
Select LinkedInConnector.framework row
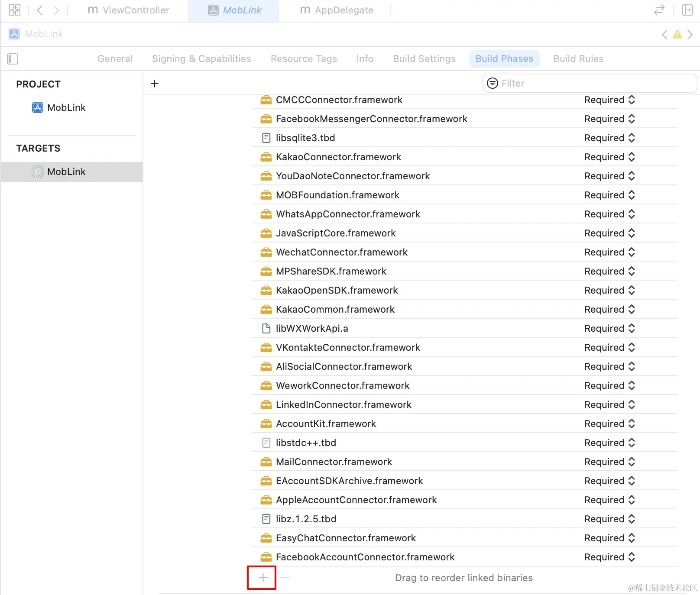464,404
